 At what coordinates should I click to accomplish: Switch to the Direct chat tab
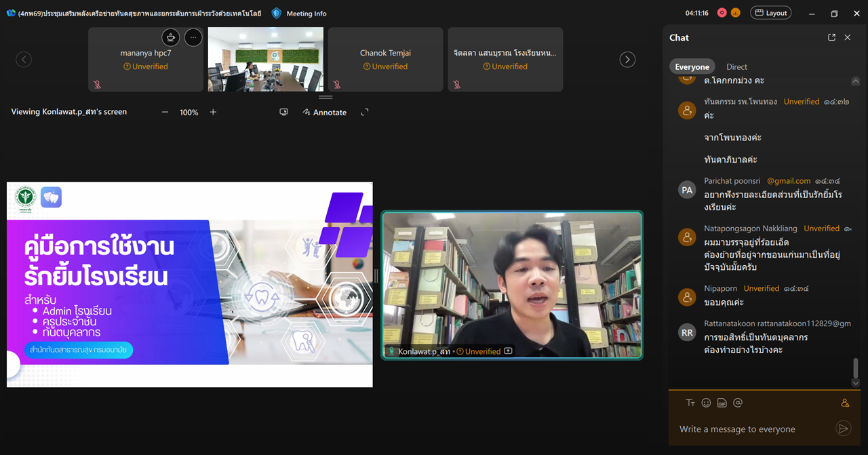click(736, 66)
